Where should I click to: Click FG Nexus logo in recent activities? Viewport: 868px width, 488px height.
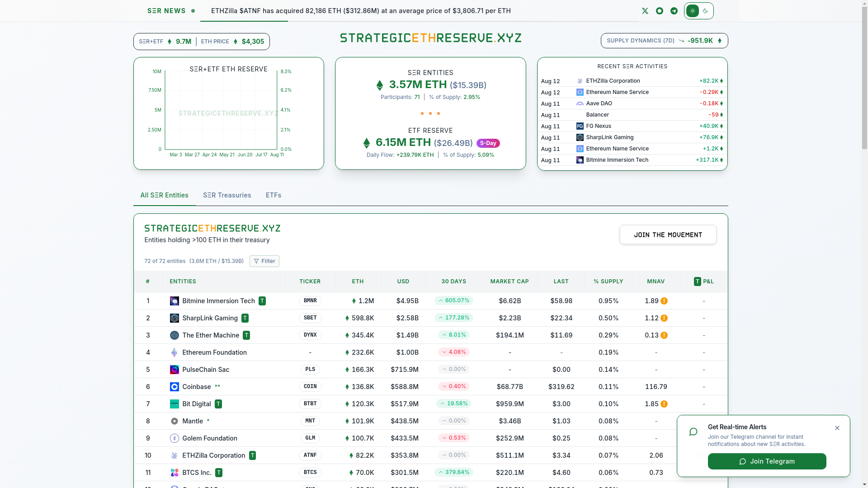[580, 126]
